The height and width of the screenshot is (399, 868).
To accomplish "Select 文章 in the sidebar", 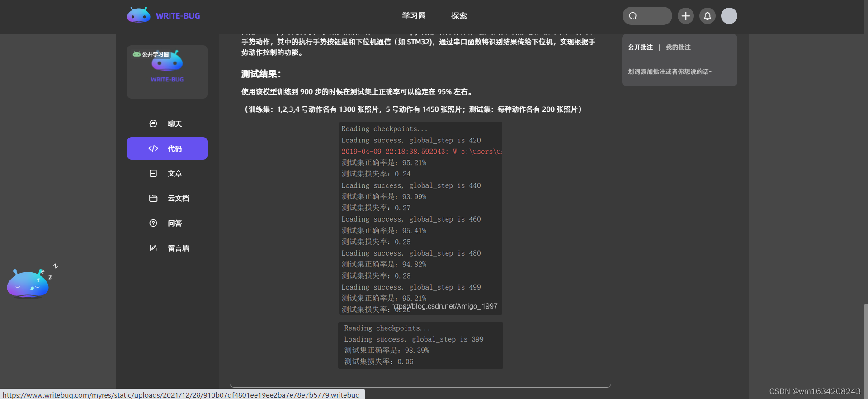I will click(x=167, y=173).
